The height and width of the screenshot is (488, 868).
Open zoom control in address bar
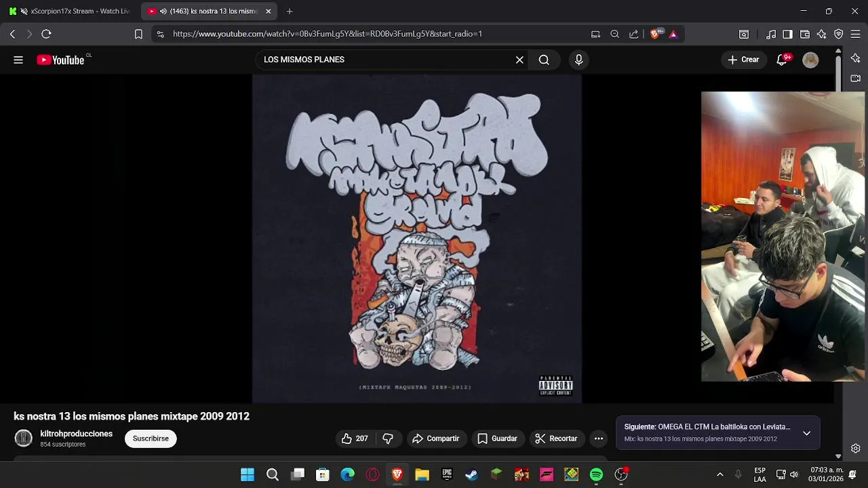614,34
